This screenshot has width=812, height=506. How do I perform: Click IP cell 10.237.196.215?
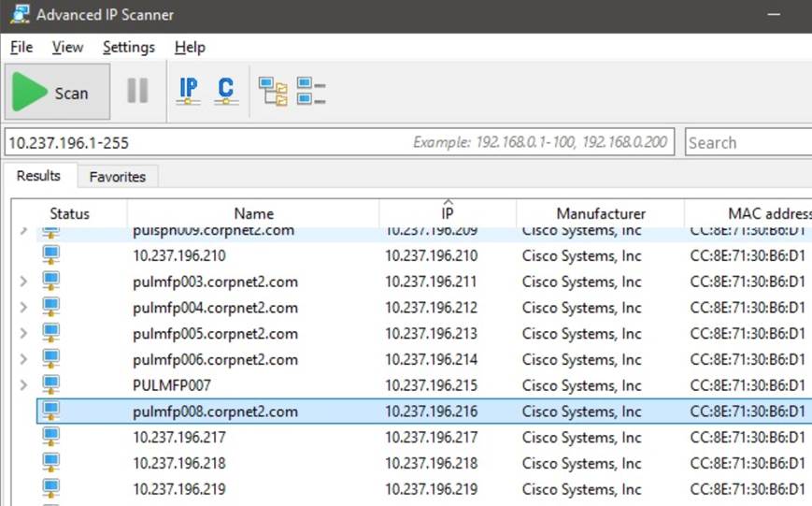[x=431, y=385]
